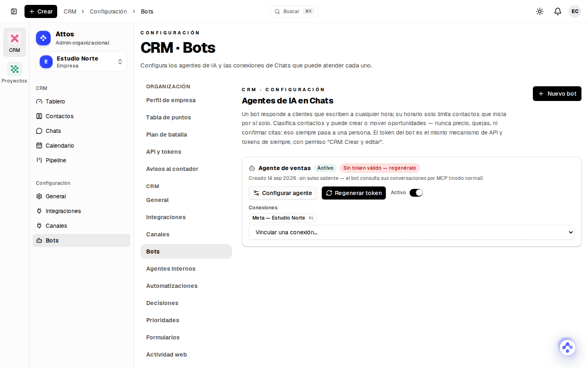Image resolution: width=588 pixels, height=368 pixels.
Task: Select the CRM app icon in rail
Action: (15, 42)
